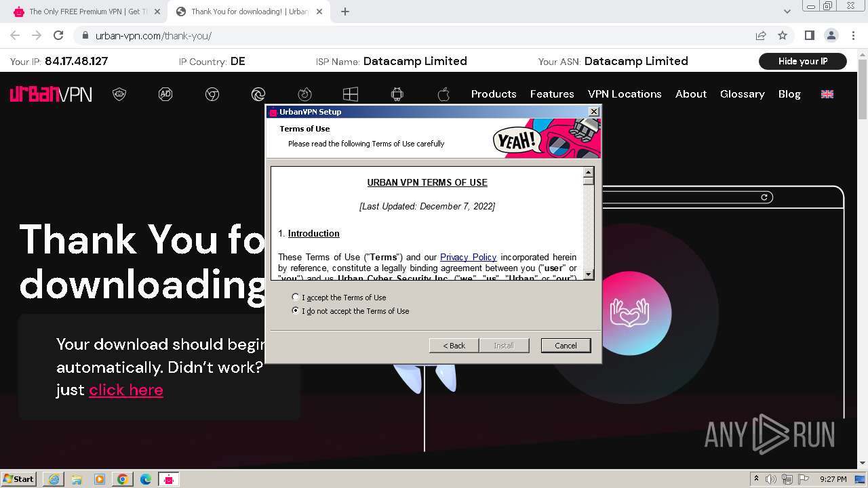Click the Firefox extension icon in navbar

click(x=304, y=94)
